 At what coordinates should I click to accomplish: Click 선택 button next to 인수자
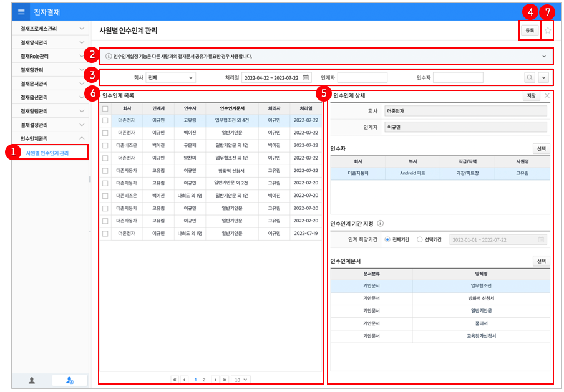[541, 148]
